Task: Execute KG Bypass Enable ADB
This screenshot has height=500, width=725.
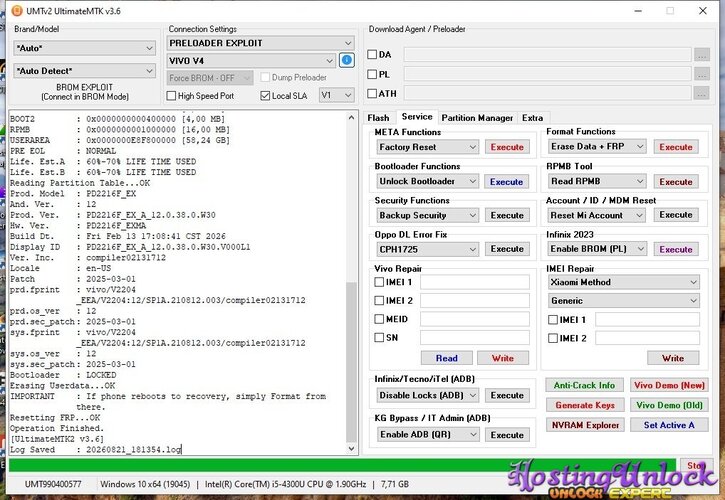Action: coord(507,435)
